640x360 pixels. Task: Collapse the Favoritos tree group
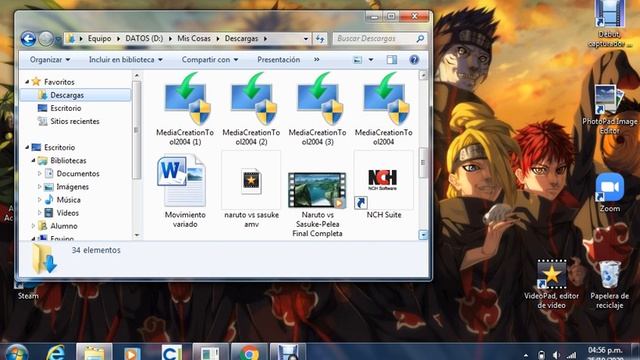point(27,82)
